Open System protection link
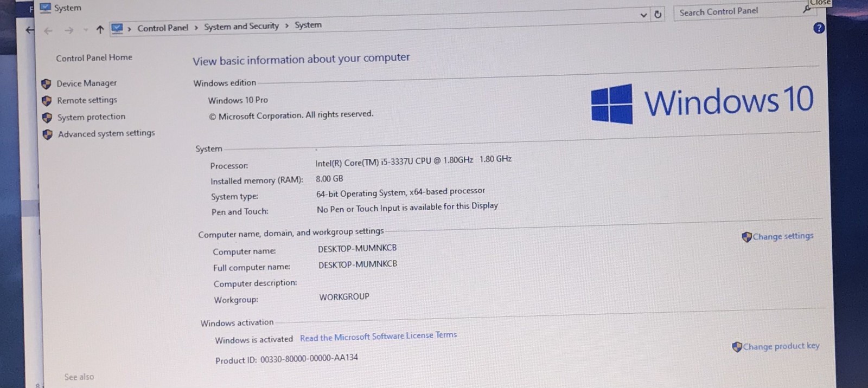Image resolution: width=868 pixels, height=388 pixels. click(91, 117)
